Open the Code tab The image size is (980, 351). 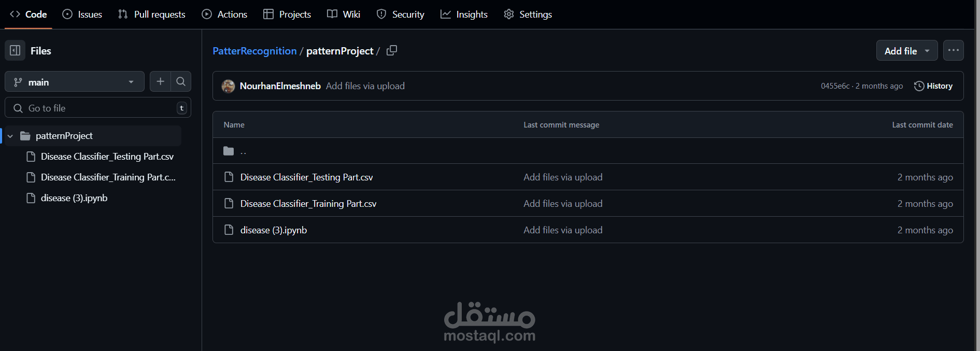tap(29, 15)
